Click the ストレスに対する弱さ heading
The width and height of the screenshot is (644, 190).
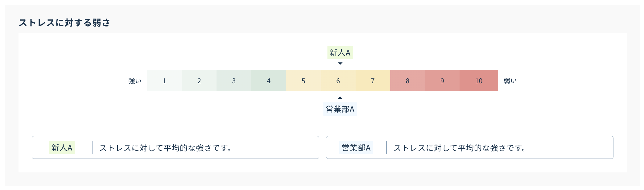pyautogui.click(x=64, y=23)
